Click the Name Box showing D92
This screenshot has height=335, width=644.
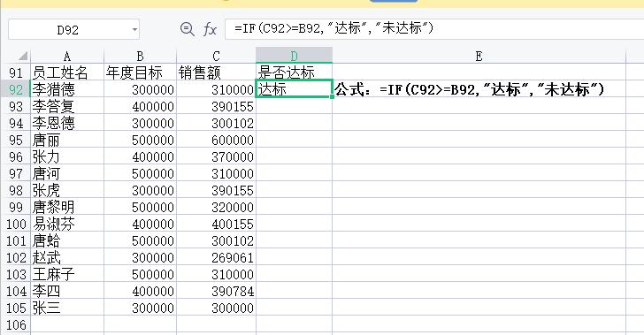pos(73,29)
